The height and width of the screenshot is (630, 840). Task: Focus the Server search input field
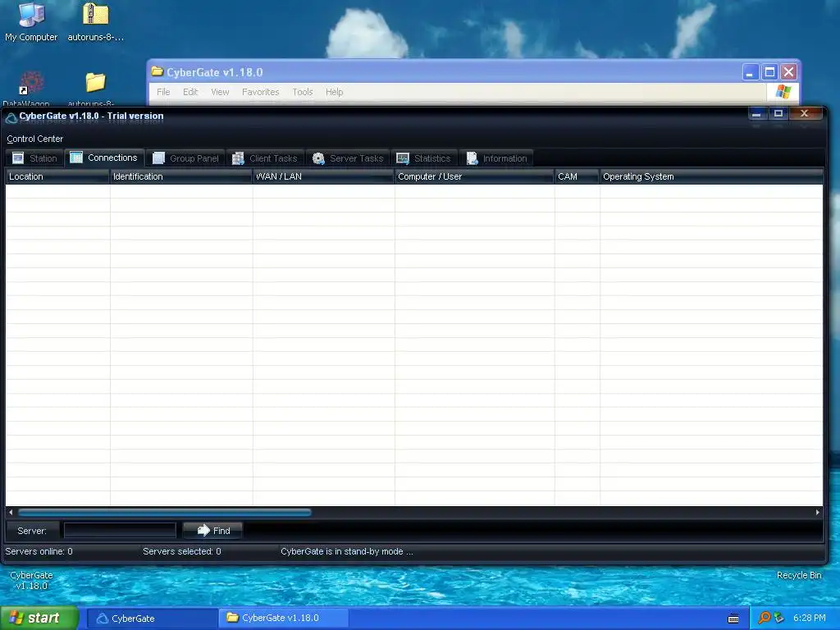(x=120, y=531)
